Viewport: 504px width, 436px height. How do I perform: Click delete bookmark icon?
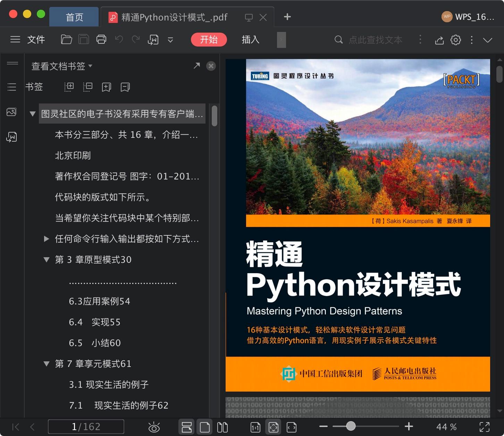[x=125, y=87]
